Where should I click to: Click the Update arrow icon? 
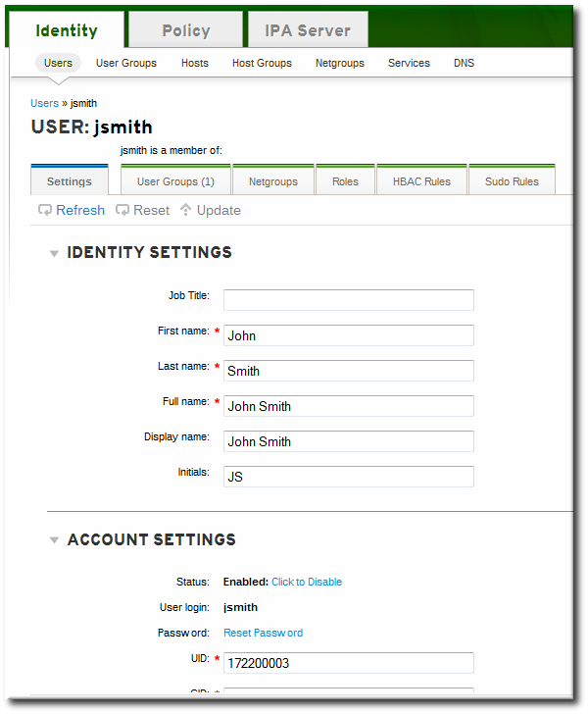[x=185, y=210]
